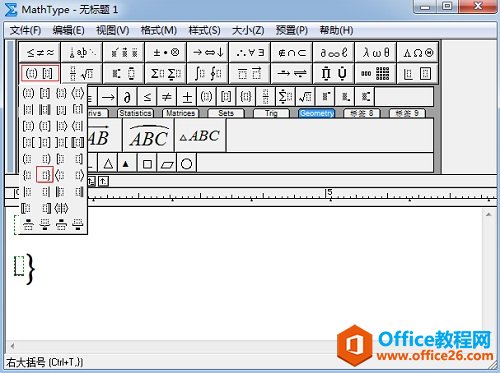The image size is (500, 373).
Task: Insert ceiling brackets template from palette
Action: tap(78, 110)
